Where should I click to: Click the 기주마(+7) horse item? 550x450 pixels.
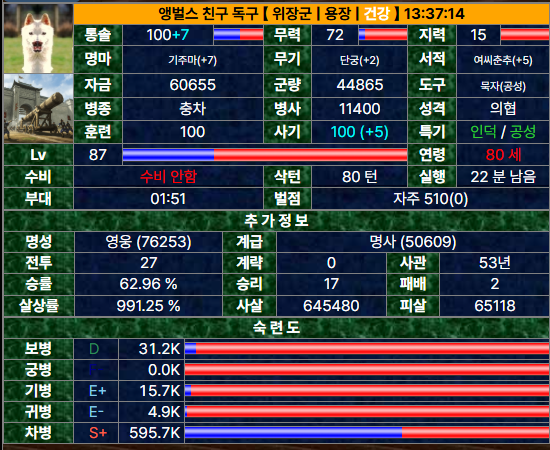point(193,60)
